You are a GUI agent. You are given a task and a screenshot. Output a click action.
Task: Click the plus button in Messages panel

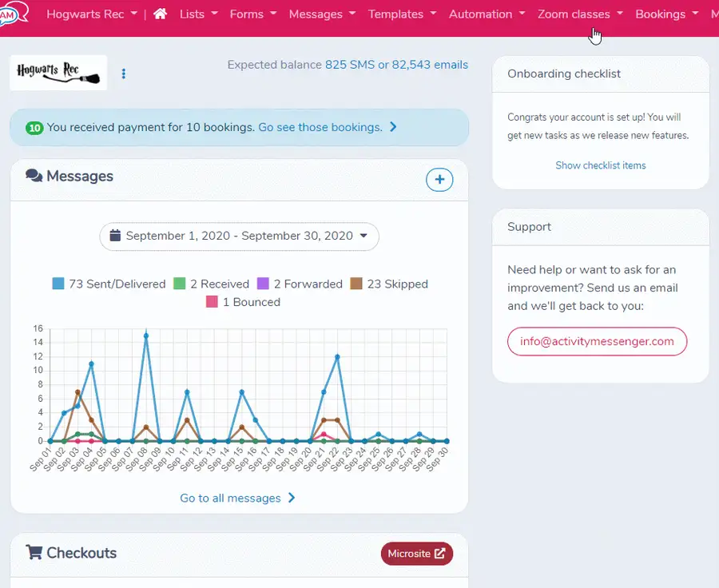pyautogui.click(x=439, y=179)
